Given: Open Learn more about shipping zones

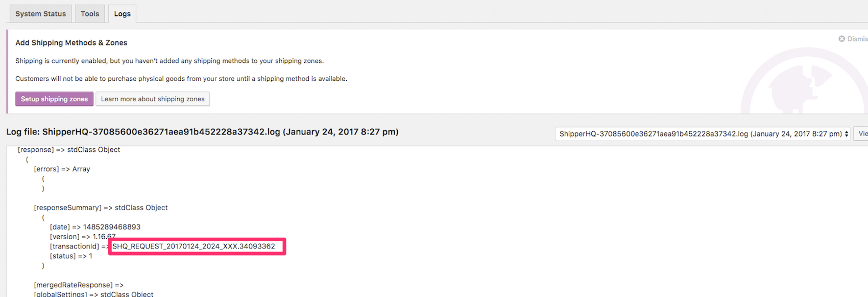Looking at the screenshot, I should pos(153,99).
